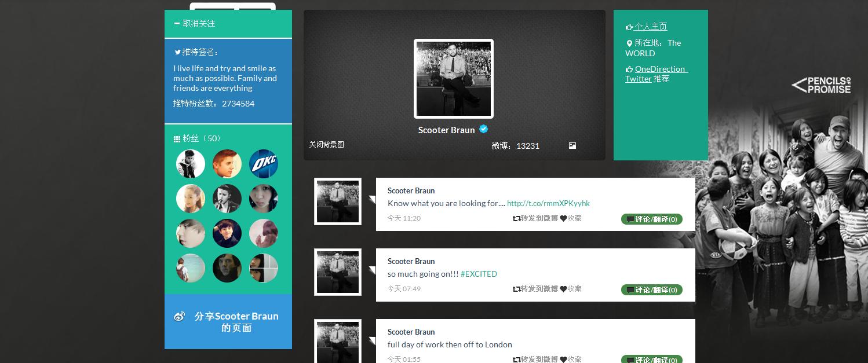Open the four-photo collage fan avatar

[264, 268]
